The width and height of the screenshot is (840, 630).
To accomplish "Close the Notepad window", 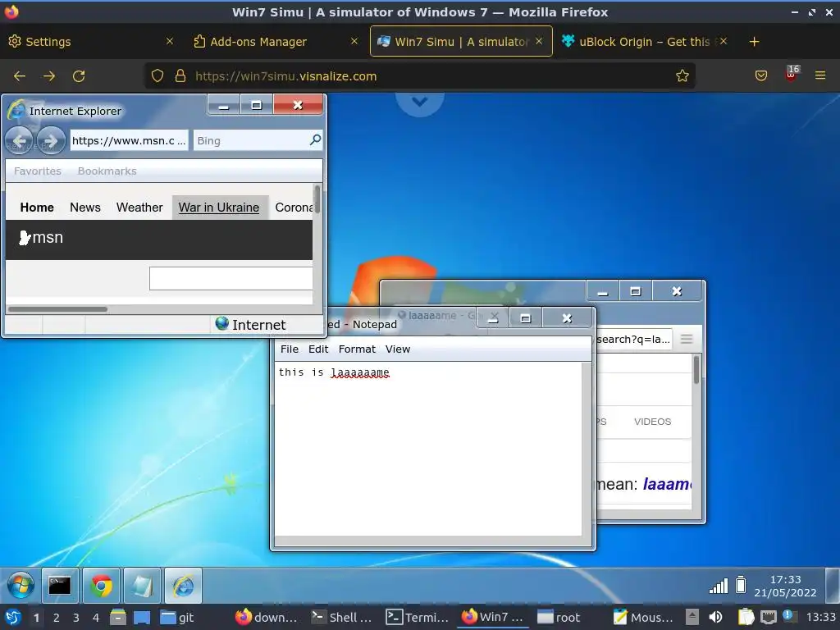I will 568,317.
